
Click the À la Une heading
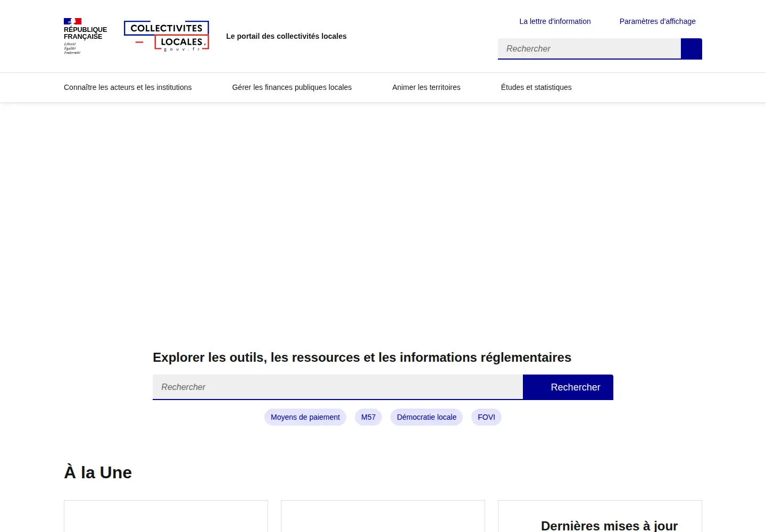coord(98,472)
